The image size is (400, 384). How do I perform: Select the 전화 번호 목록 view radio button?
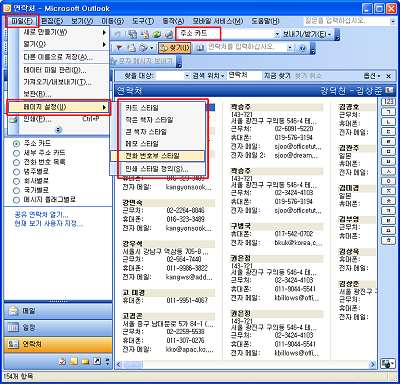16,162
